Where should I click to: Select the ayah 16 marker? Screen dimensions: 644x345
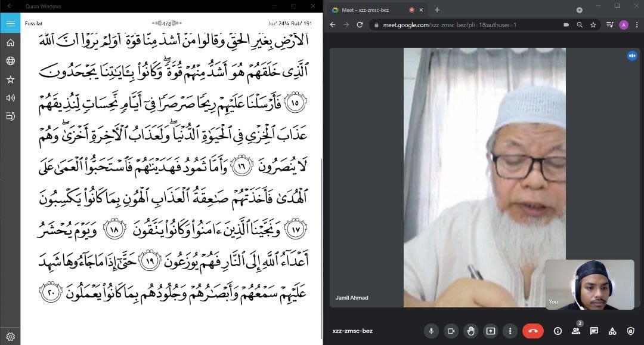pos(242,166)
